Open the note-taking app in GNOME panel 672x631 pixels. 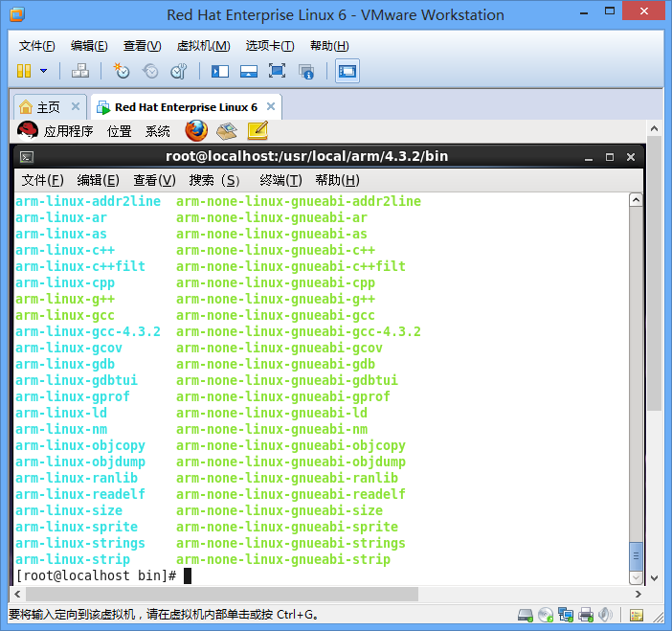tap(258, 131)
